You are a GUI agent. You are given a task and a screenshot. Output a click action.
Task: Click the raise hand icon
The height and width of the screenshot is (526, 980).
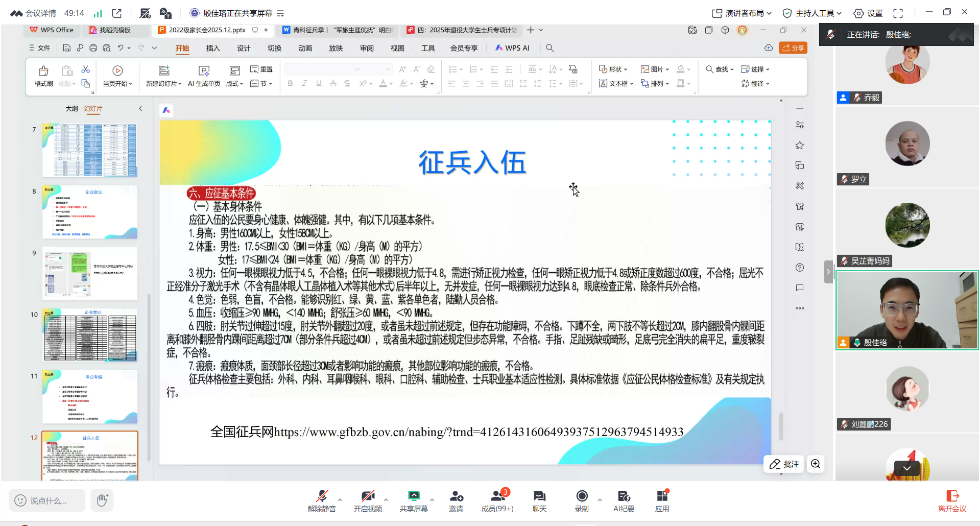[102, 500]
